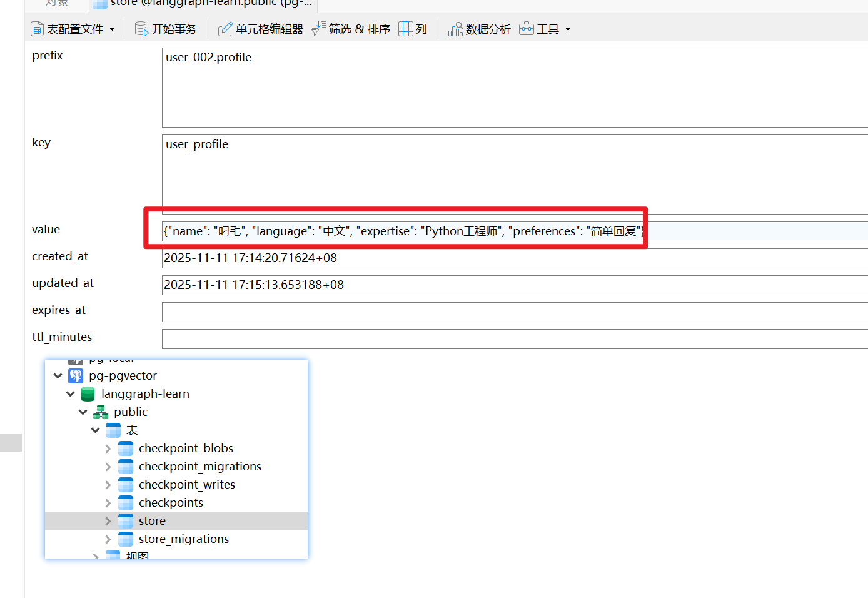Open the 单元格编辑器 cell editor
This screenshot has height=598, width=868.
(x=260, y=29)
